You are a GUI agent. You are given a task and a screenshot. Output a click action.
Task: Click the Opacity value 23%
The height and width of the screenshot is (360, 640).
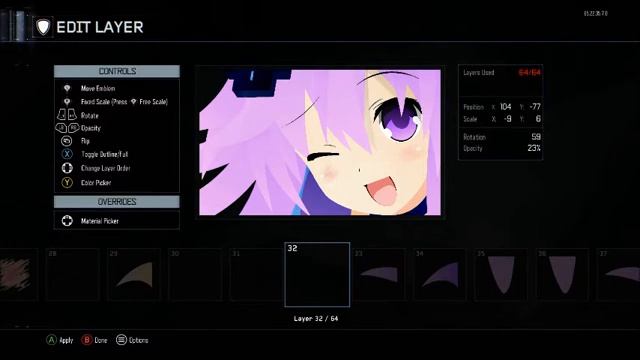point(534,148)
